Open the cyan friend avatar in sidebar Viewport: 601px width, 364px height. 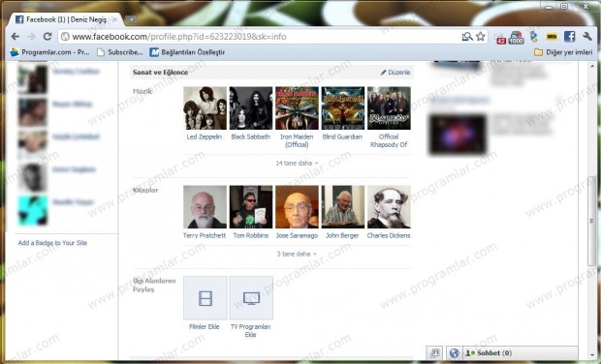pyautogui.click(x=33, y=210)
